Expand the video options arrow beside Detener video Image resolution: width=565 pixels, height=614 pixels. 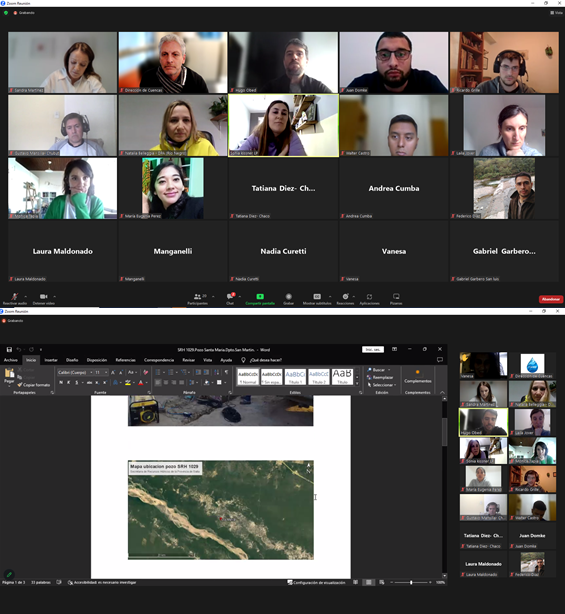tap(54, 296)
